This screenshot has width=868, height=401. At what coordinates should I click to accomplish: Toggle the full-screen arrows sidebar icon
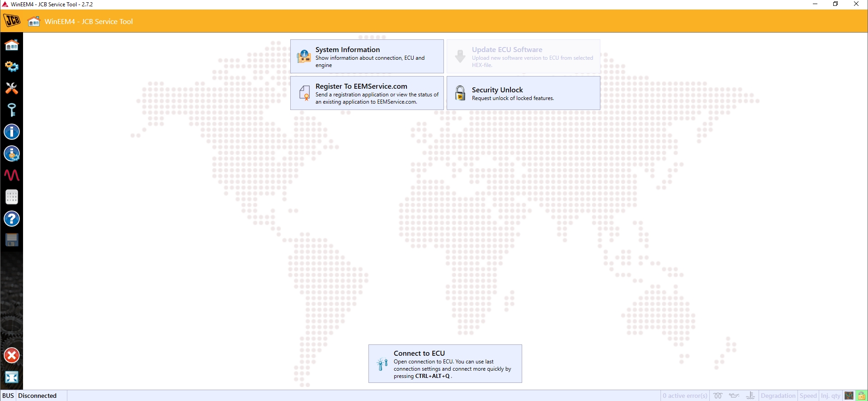(x=12, y=377)
